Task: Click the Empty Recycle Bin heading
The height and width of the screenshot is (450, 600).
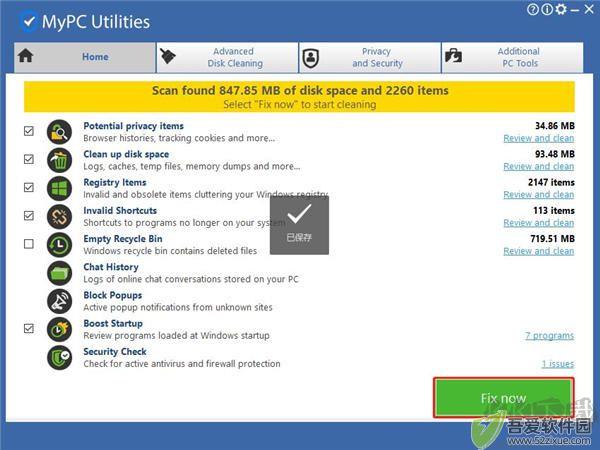Action: 123,239
